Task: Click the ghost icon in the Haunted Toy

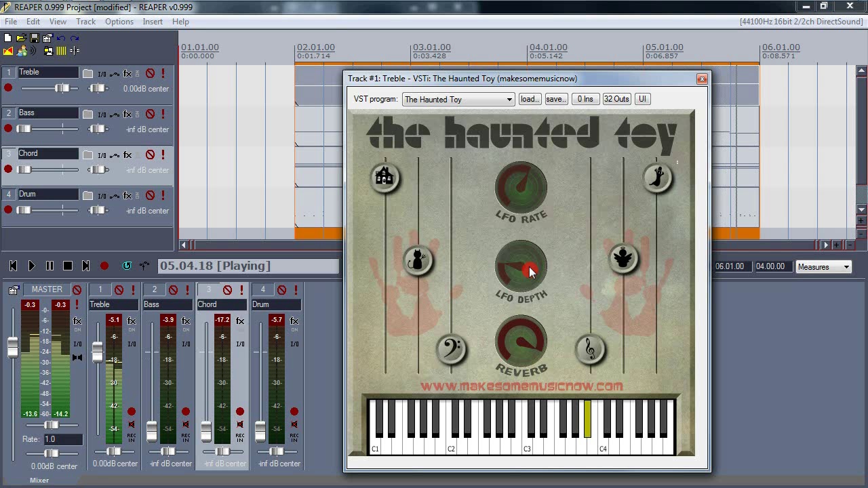Action: pos(657,178)
